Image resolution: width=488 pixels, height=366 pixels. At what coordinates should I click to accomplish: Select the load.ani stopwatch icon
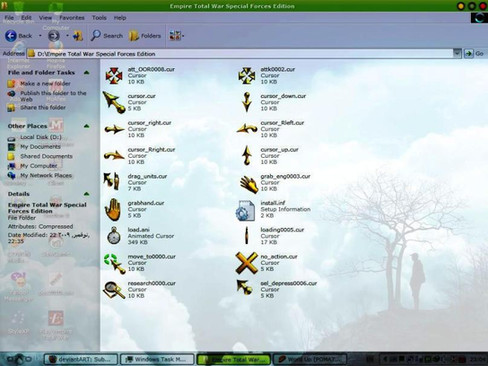tap(114, 236)
